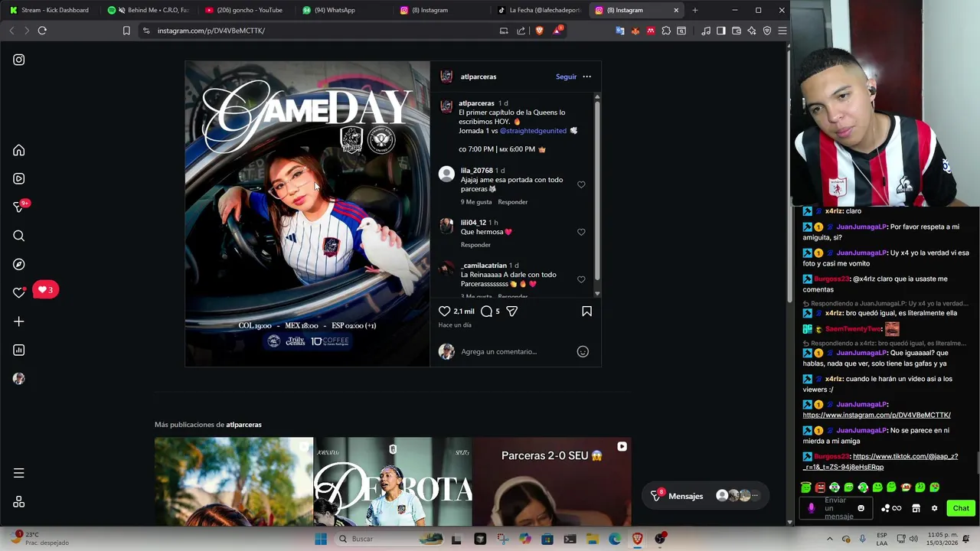Like lila_20768's comment
This screenshot has height=551, width=980.
click(x=581, y=184)
